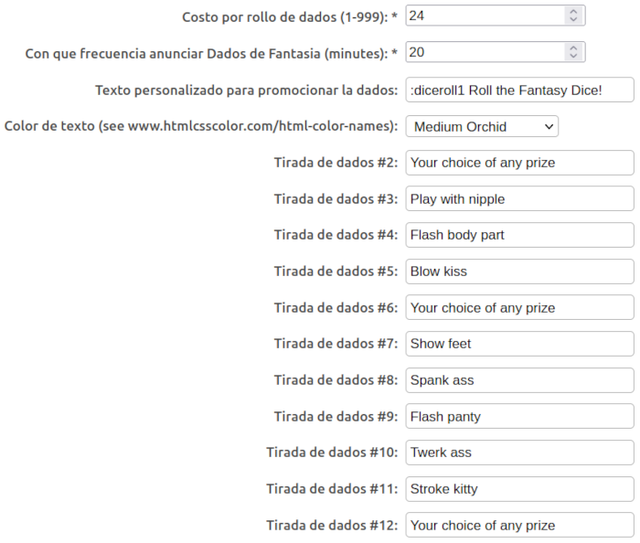Select the Tirada de dados #3 field

[x=519, y=199]
